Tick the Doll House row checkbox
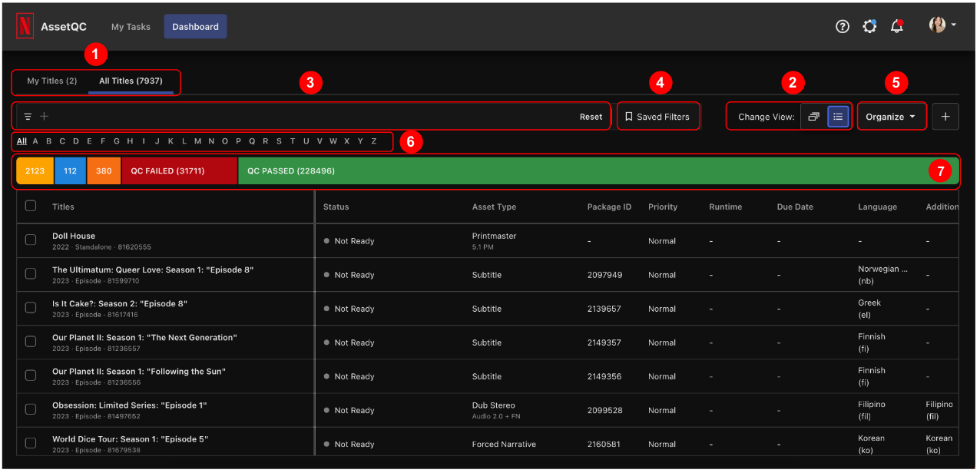This screenshot has width=980, height=473. click(x=31, y=240)
